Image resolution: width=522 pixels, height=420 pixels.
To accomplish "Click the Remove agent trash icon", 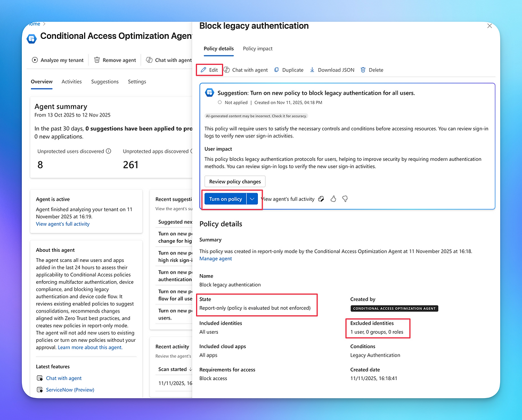I will [x=97, y=60].
